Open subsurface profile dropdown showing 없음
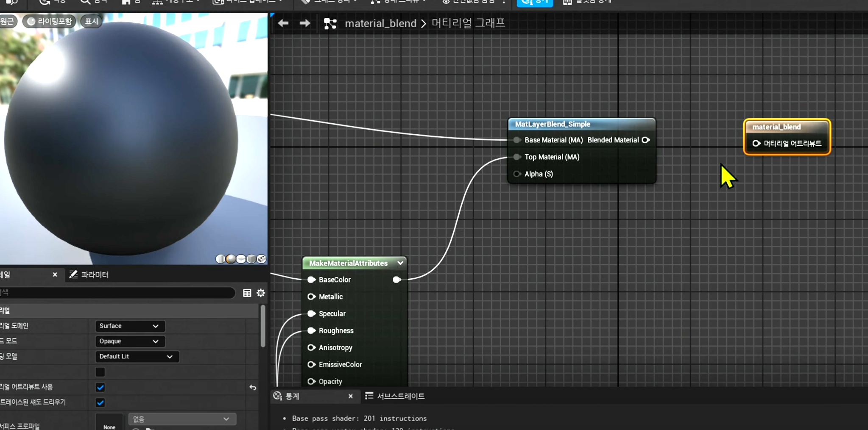The height and width of the screenshot is (430, 868). [182, 419]
